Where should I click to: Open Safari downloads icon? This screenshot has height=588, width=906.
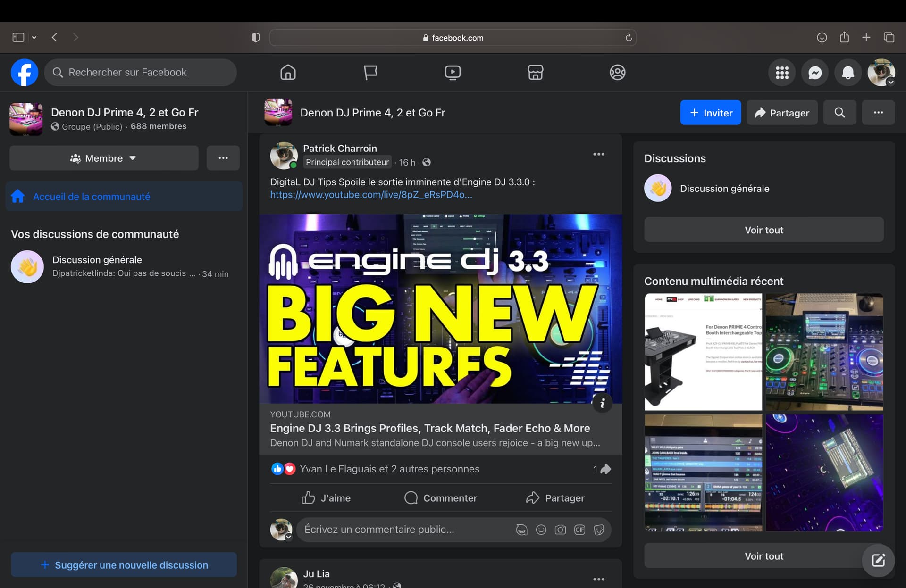(x=822, y=37)
